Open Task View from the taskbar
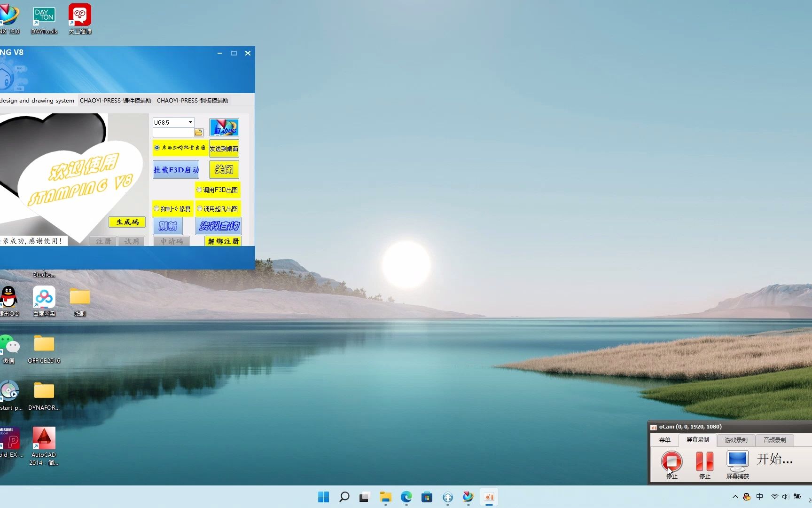812x508 pixels. (x=365, y=497)
